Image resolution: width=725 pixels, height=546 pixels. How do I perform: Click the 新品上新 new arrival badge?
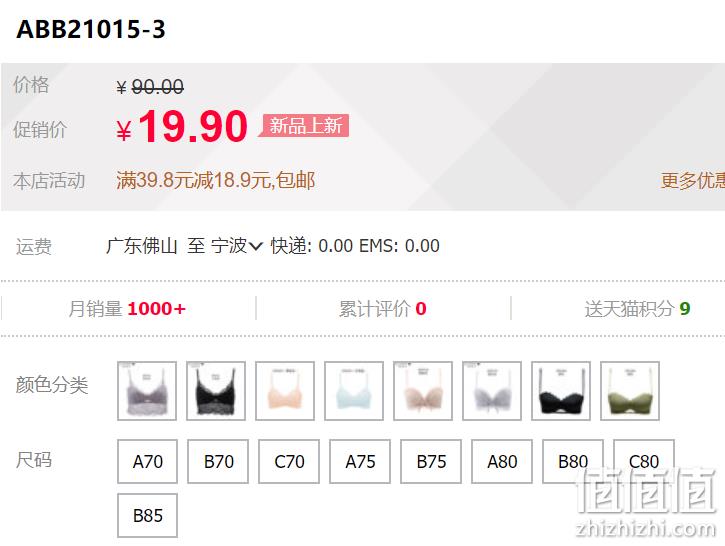coord(304,126)
